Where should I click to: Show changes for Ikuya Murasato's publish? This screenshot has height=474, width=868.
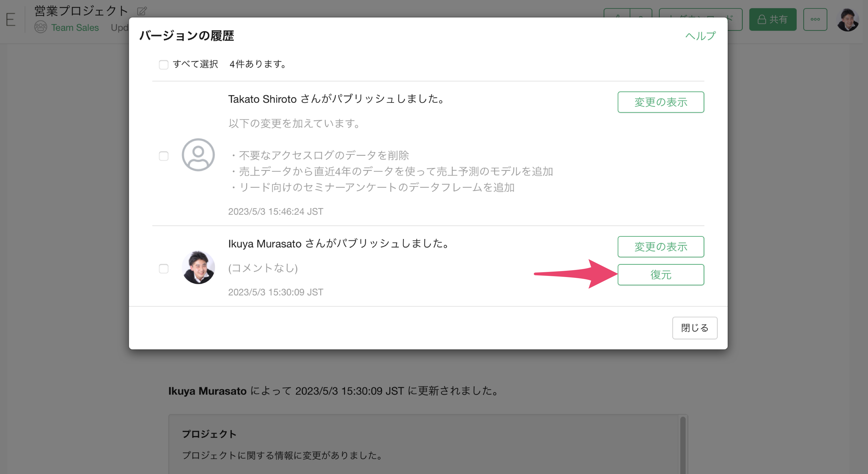coord(660,247)
